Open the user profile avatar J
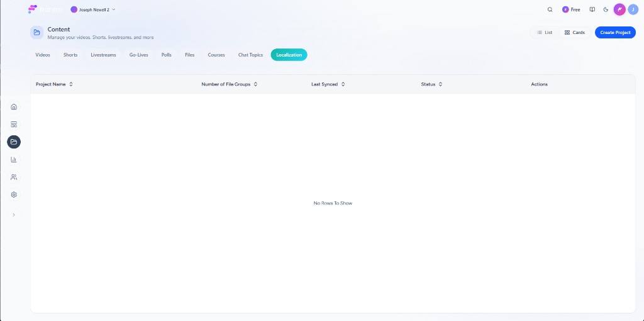Image resolution: width=644 pixels, height=321 pixels. 633,9
